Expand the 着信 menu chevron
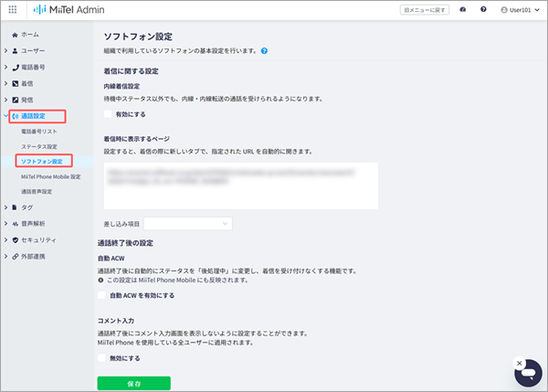548x392 pixels. [6, 83]
